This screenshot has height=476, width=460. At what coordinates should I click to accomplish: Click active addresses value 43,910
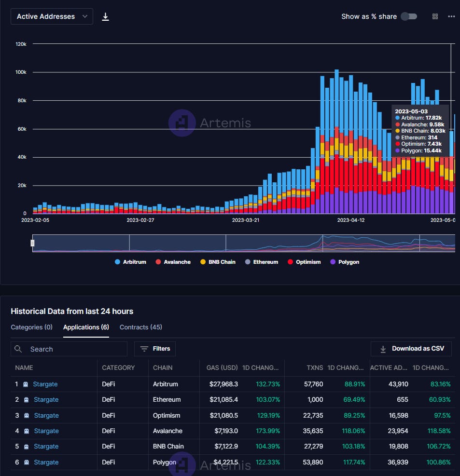click(x=398, y=384)
